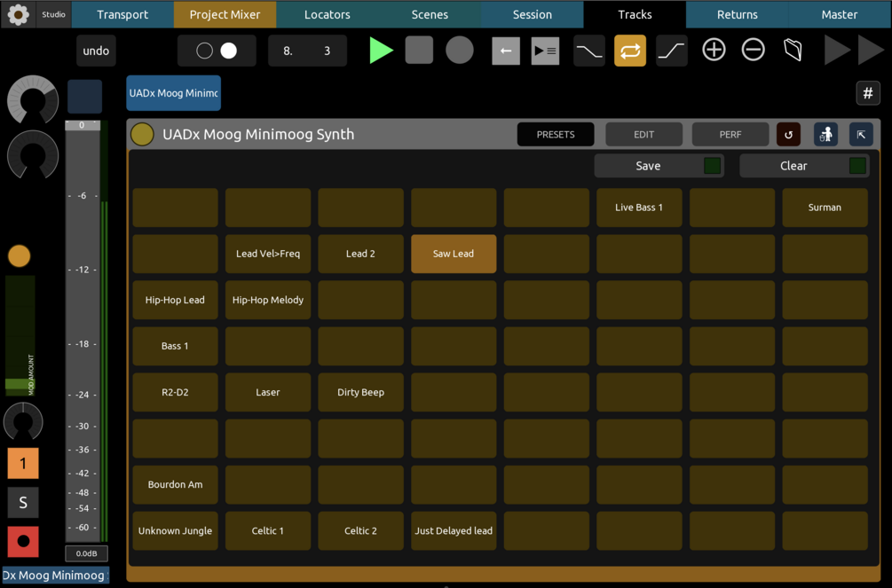Click the hash grid icon
892x588 pixels.
pyautogui.click(x=868, y=93)
